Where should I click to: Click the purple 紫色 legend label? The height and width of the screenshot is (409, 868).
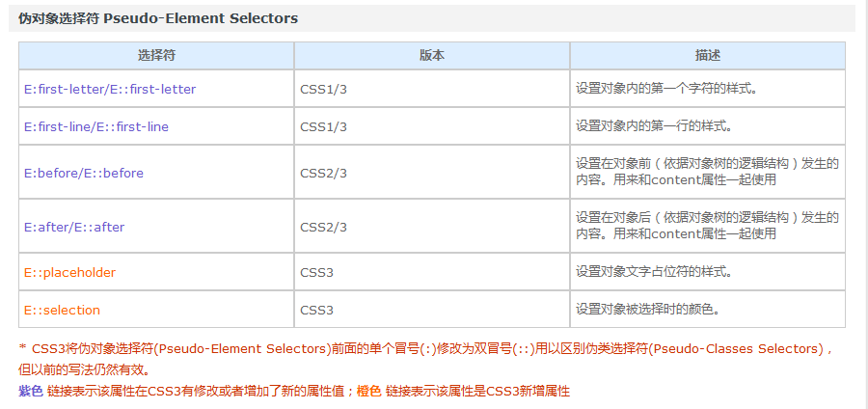[x=31, y=392]
